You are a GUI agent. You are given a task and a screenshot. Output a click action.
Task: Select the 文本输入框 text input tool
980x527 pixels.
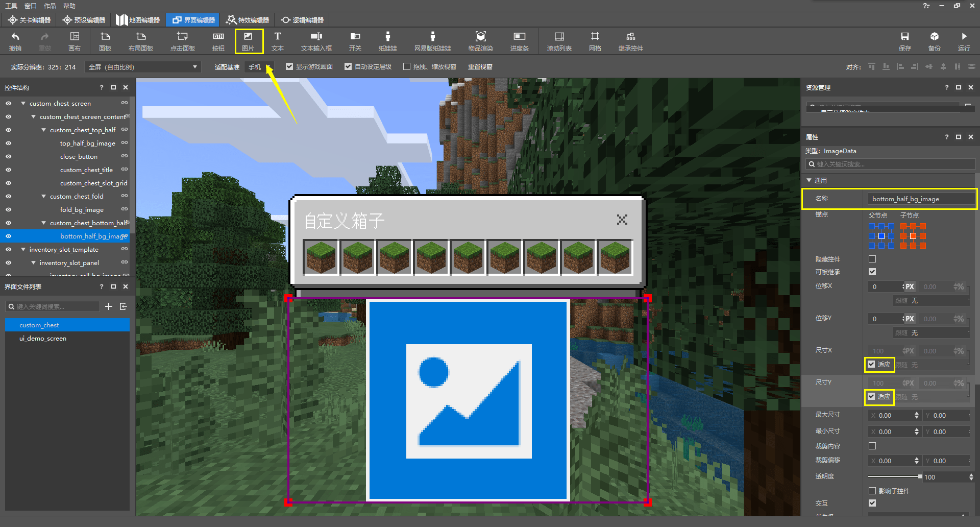[x=316, y=41]
